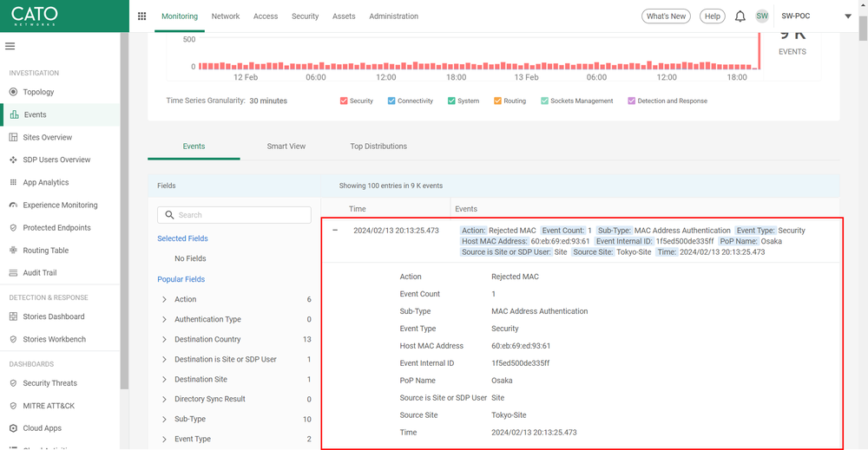Click the Protected Endpoints shield icon
The width and height of the screenshot is (868, 450).
coord(13,228)
